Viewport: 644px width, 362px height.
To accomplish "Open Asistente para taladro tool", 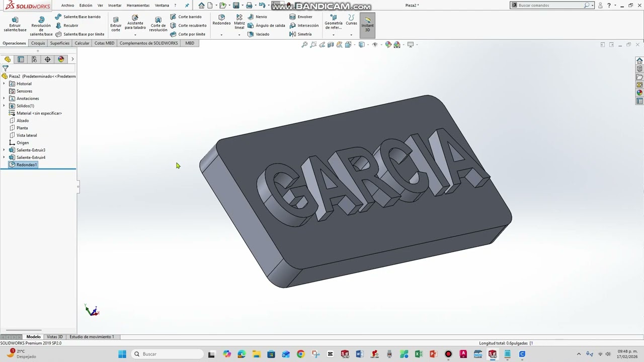I will coord(135,22).
